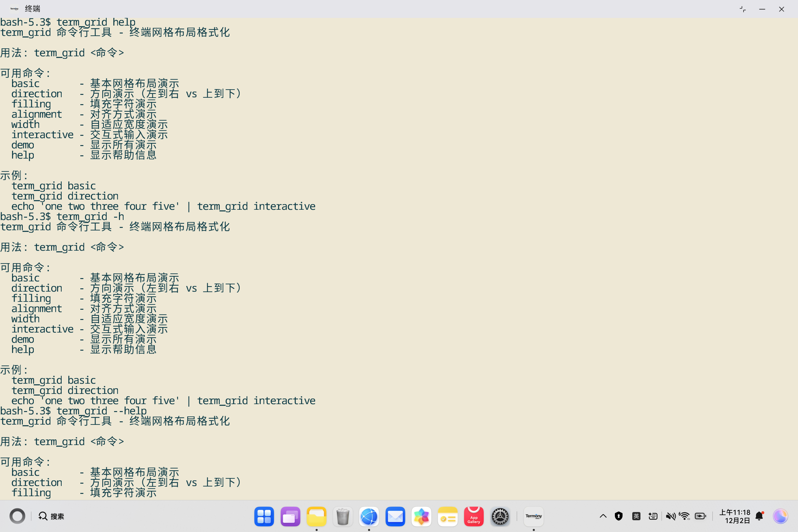Click the security shield tray icon

click(x=618, y=516)
